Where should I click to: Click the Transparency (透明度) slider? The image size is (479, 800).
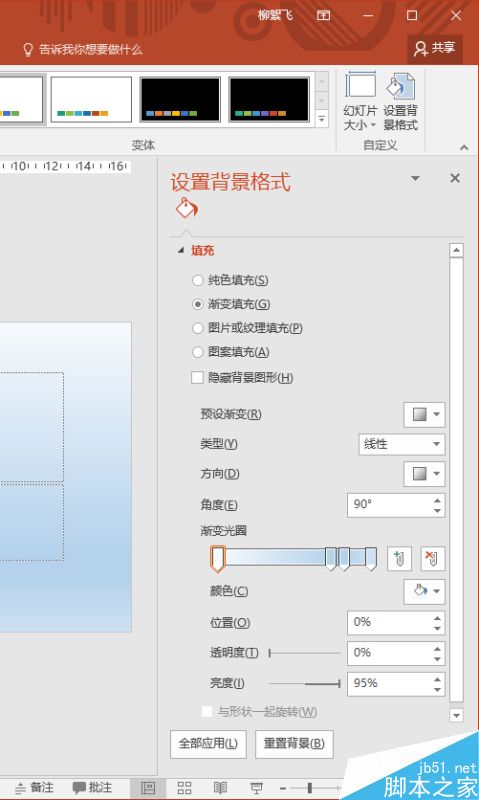coord(305,653)
